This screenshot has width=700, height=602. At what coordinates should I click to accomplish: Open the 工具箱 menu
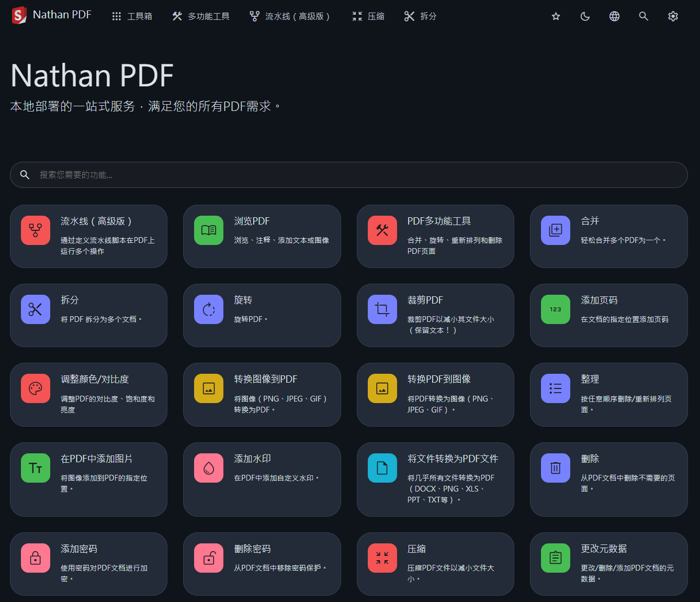pos(132,16)
